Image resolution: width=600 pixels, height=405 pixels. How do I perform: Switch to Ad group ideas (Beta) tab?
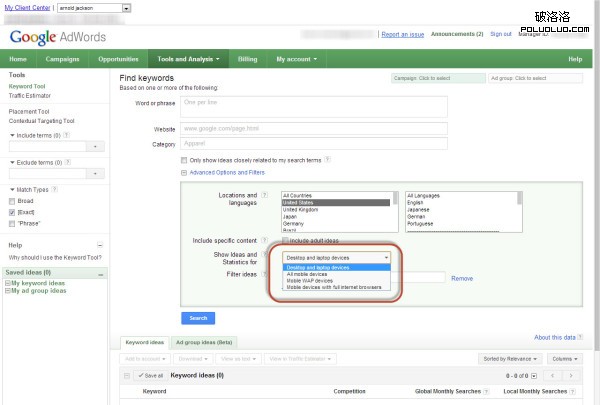click(x=204, y=342)
